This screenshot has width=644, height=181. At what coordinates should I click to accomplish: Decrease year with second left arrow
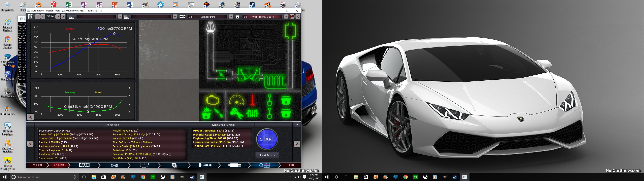point(43,16)
